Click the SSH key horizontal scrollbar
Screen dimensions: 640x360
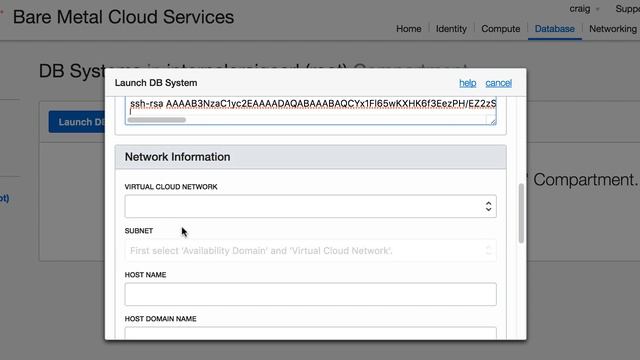tap(157, 120)
